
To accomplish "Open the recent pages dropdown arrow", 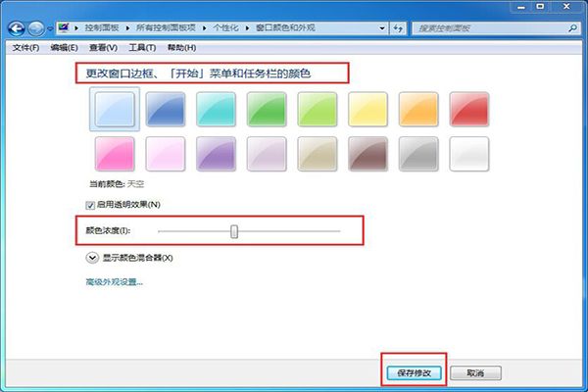I will pos(50,28).
